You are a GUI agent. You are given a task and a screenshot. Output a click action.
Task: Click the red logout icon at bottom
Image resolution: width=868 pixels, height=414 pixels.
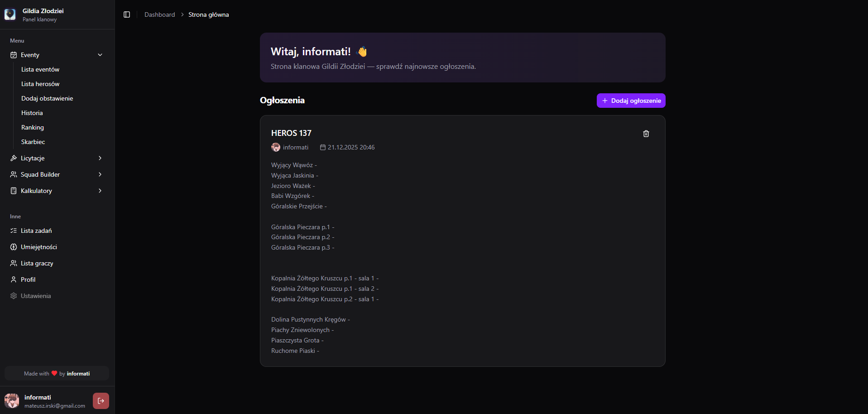click(101, 401)
